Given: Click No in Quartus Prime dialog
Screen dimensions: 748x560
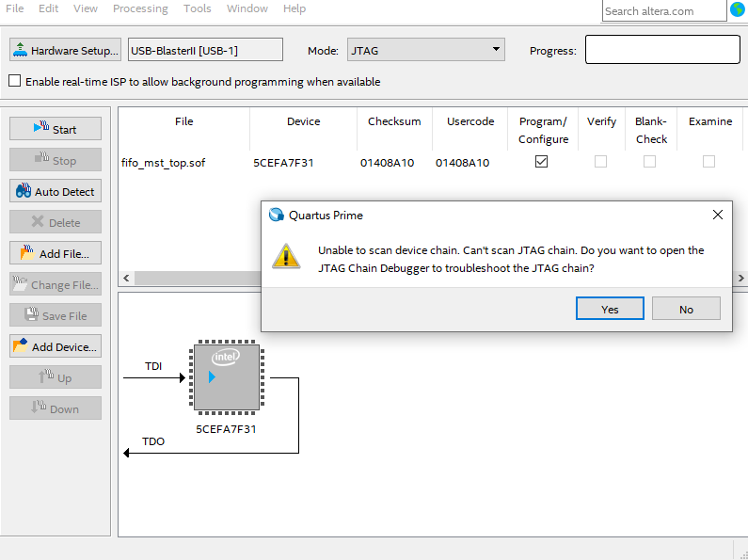Looking at the screenshot, I should [x=686, y=309].
